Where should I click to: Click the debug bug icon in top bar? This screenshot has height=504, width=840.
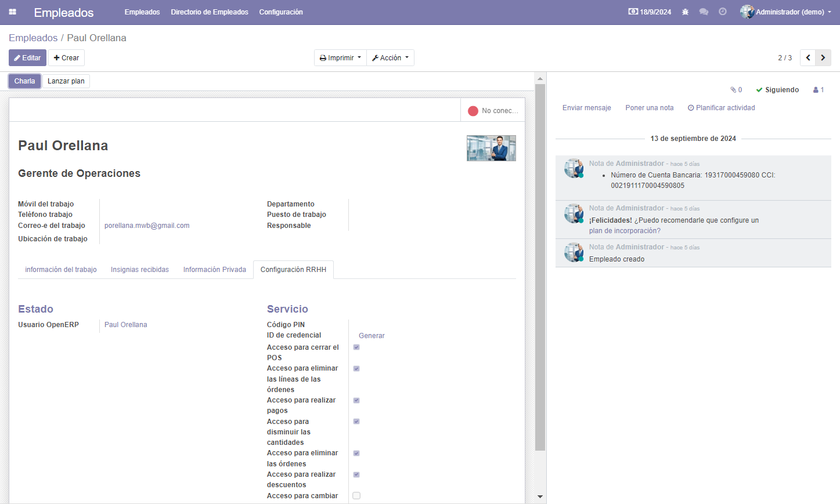pyautogui.click(x=685, y=12)
